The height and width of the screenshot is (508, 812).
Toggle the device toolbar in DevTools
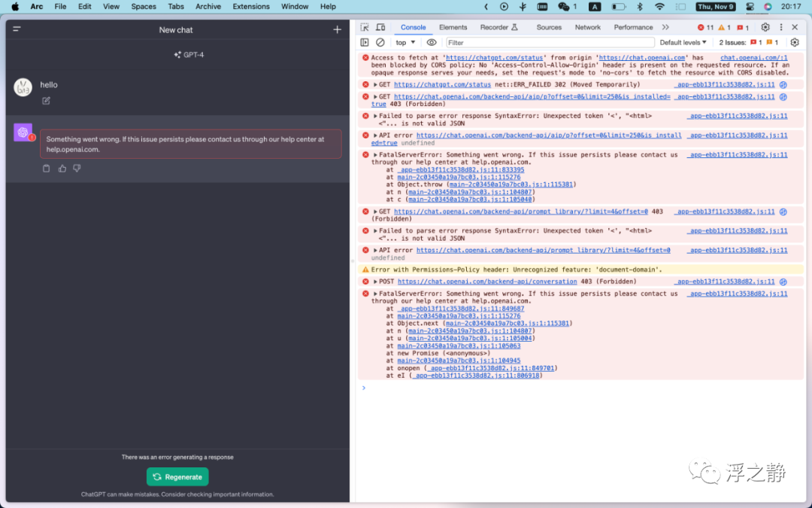[x=380, y=27]
